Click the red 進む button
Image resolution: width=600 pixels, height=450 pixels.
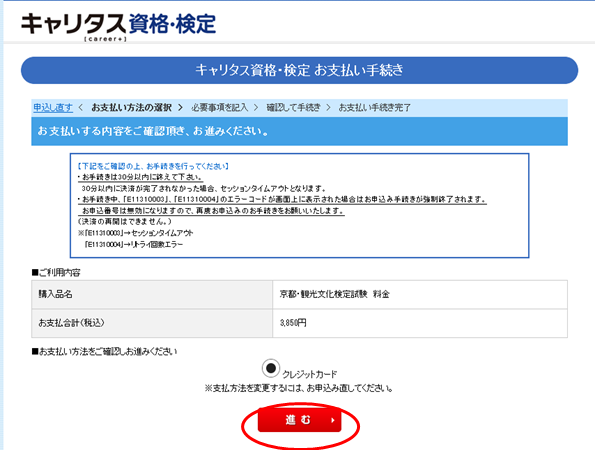(x=300, y=420)
